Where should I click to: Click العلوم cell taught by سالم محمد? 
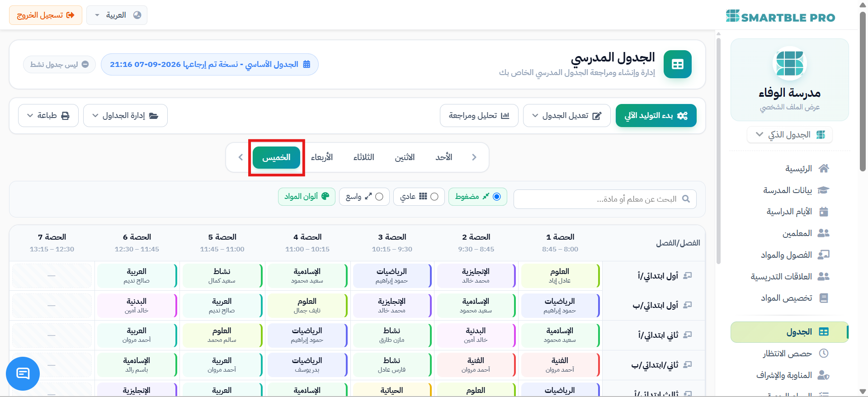(x=222, y=335)
